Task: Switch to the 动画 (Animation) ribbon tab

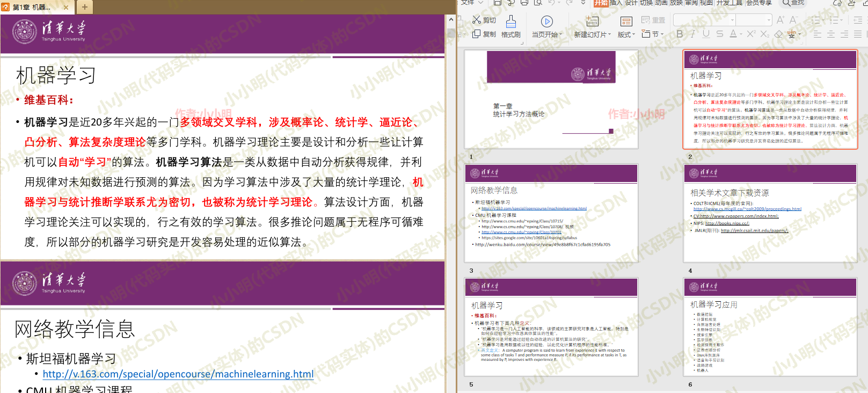Action: [661, 3]
